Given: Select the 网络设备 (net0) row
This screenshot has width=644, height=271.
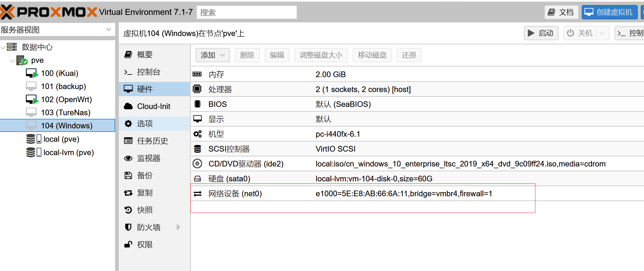Looking at the screenshot, I should coord(417,194).
